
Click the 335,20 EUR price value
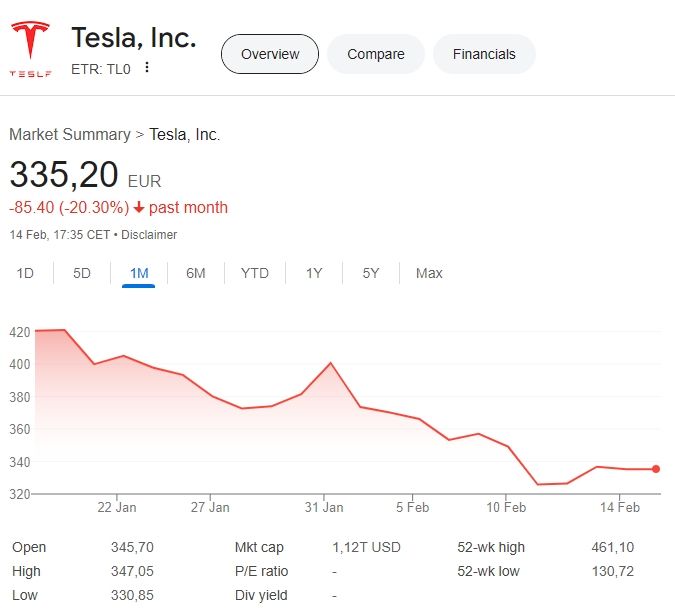click(x=64, y=175)
